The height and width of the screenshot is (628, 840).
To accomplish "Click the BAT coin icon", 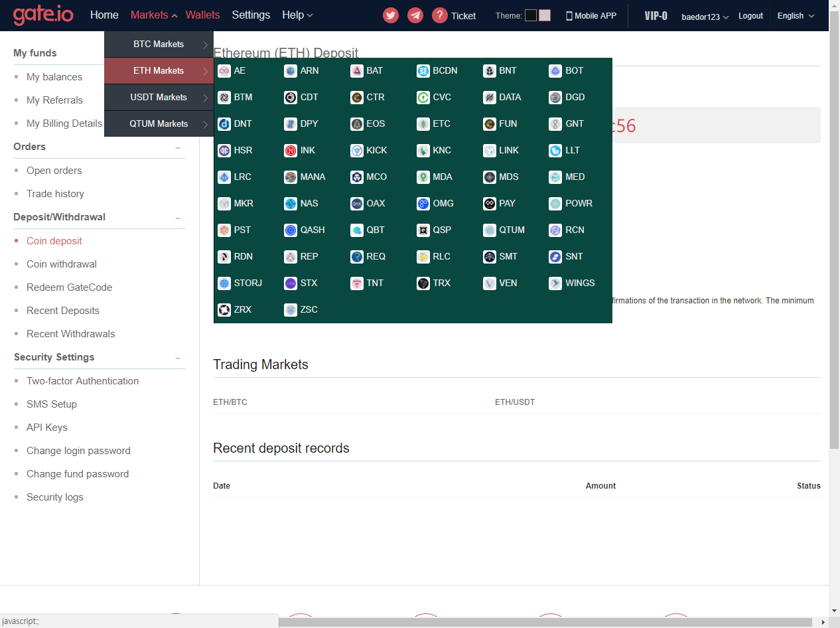I will pos(357,71).
